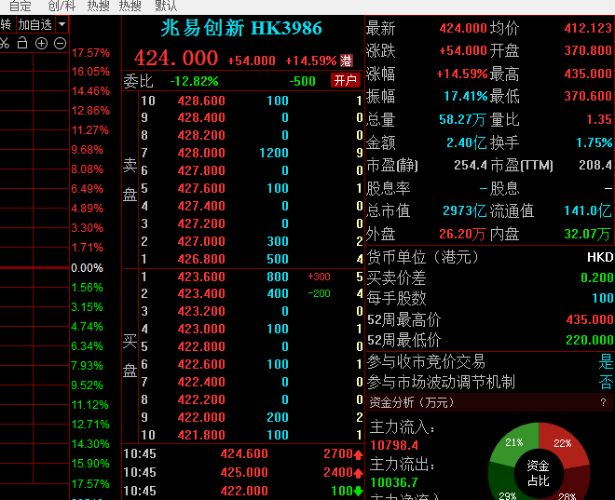615x500 pixels.
Task: Click the stock title 兆易创新 HK3986
Action: click(242, 28)
